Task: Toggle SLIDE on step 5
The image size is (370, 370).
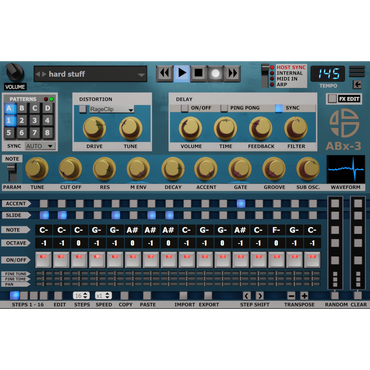Action: click(116, 215)
